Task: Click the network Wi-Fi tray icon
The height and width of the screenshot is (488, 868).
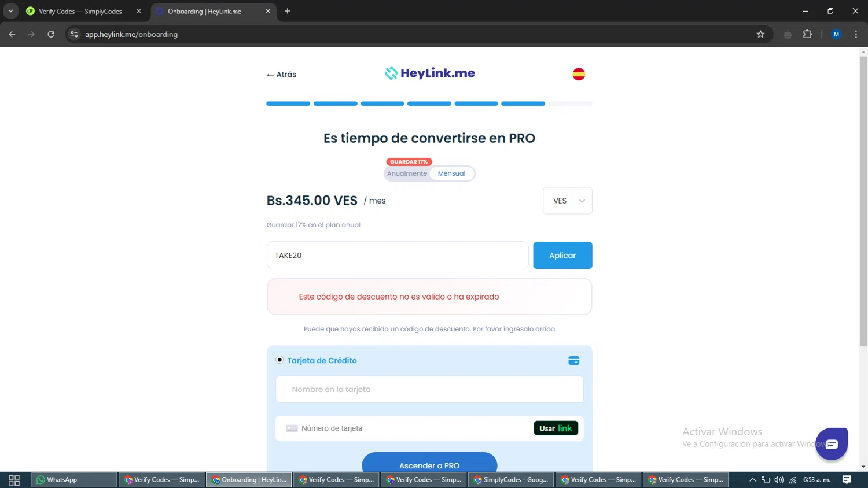Action: click(x=793, y=480)
